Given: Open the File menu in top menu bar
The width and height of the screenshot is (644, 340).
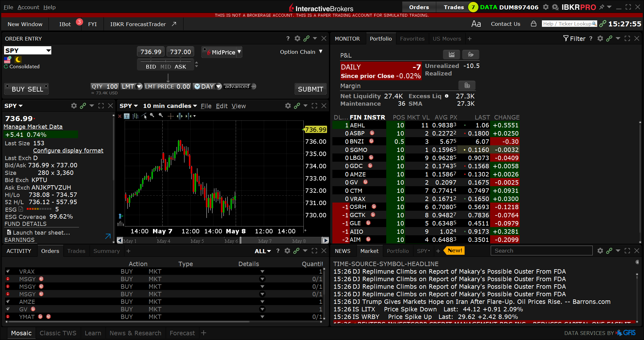Looking at the screenshot, I should tap(8, 7).
